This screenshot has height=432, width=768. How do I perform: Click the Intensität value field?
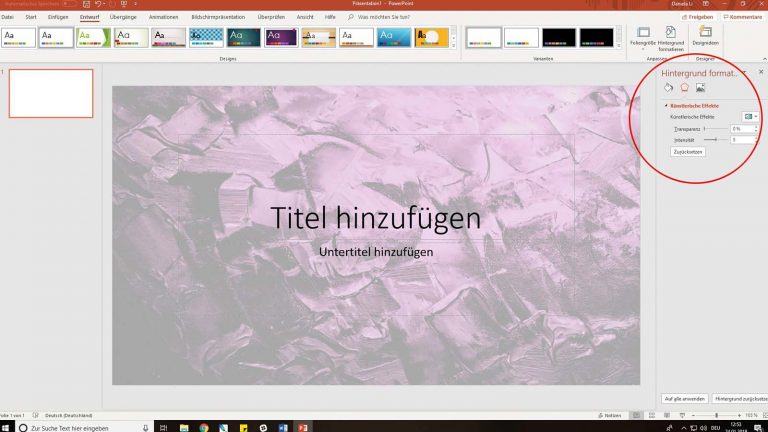(742, 140)
